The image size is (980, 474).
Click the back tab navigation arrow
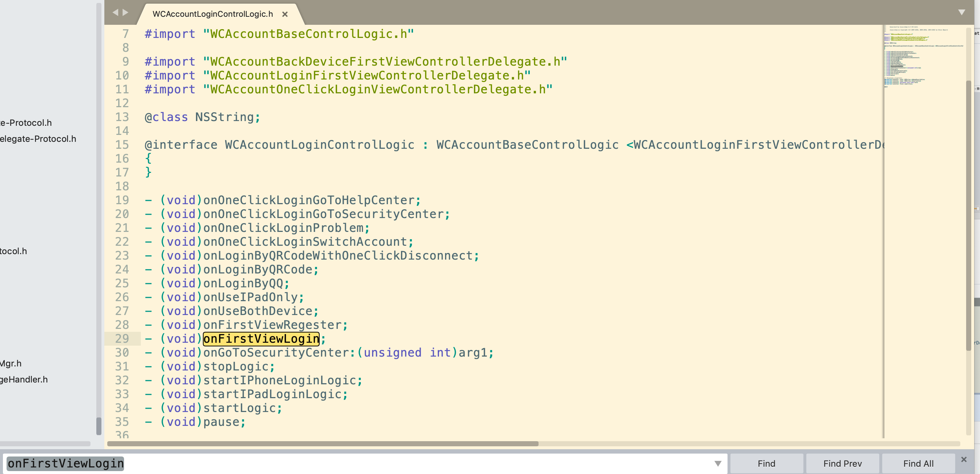pyautogui.click(x=115, y=12)
